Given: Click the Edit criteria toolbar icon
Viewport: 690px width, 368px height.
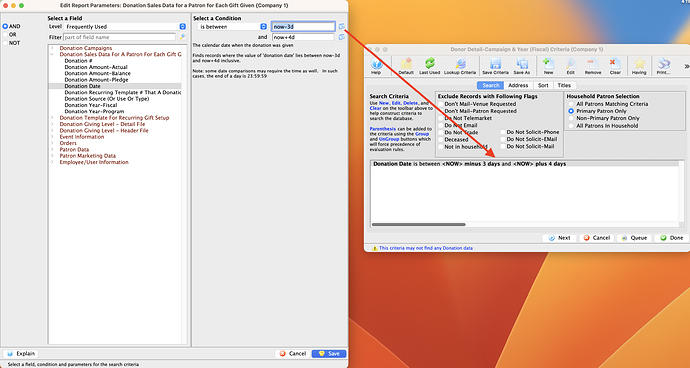Looking at the screenshot, I should tap(570, 66).
